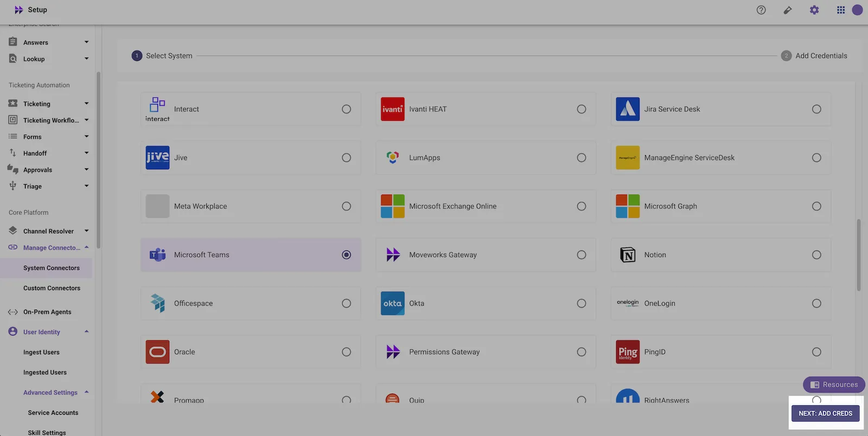Click the Officespace logo icon

click(x=158, y=303)
